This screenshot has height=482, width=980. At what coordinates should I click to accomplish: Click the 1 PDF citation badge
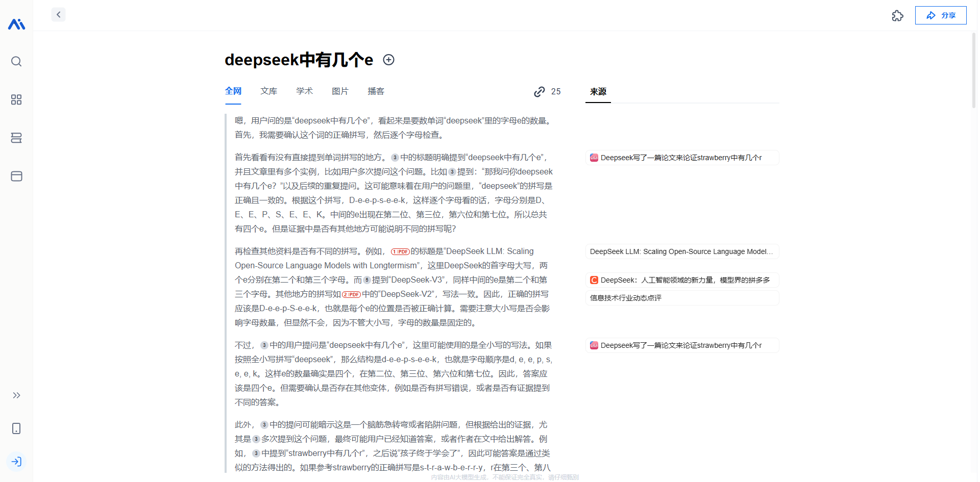[x=400, y=251]
